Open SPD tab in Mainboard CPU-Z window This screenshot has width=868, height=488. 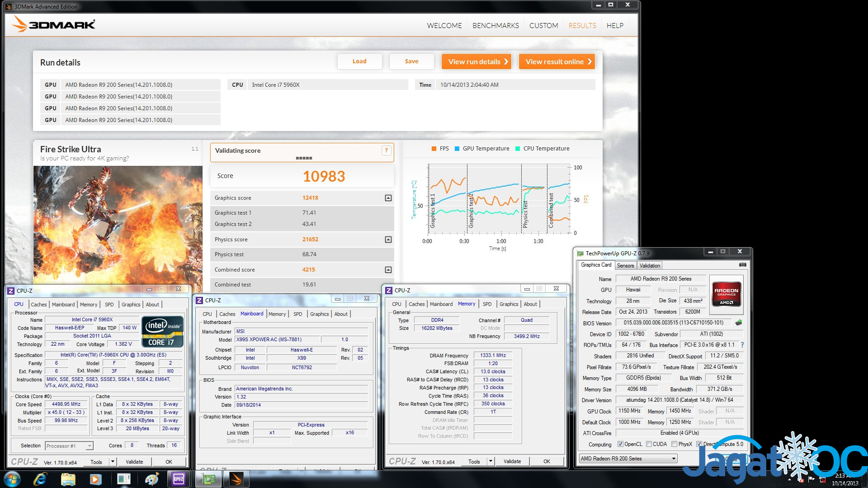(297, 314)
